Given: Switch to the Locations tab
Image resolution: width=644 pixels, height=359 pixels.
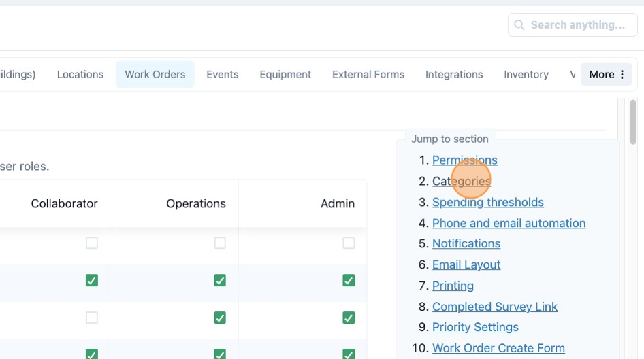Looking at the screenshot, I should click(80, 74).
